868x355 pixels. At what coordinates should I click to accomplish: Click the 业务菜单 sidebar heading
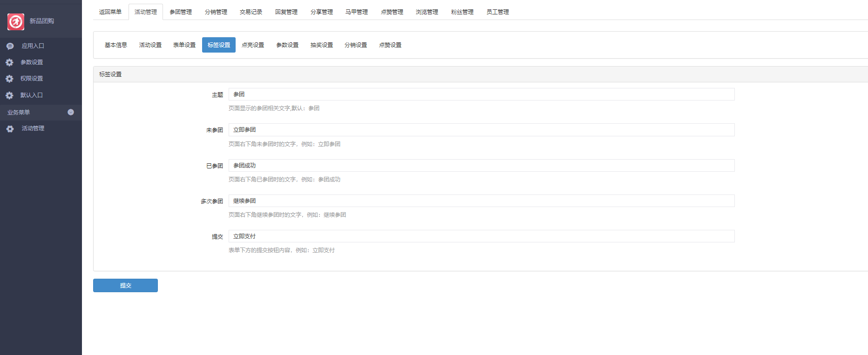(x=19, y=113)
